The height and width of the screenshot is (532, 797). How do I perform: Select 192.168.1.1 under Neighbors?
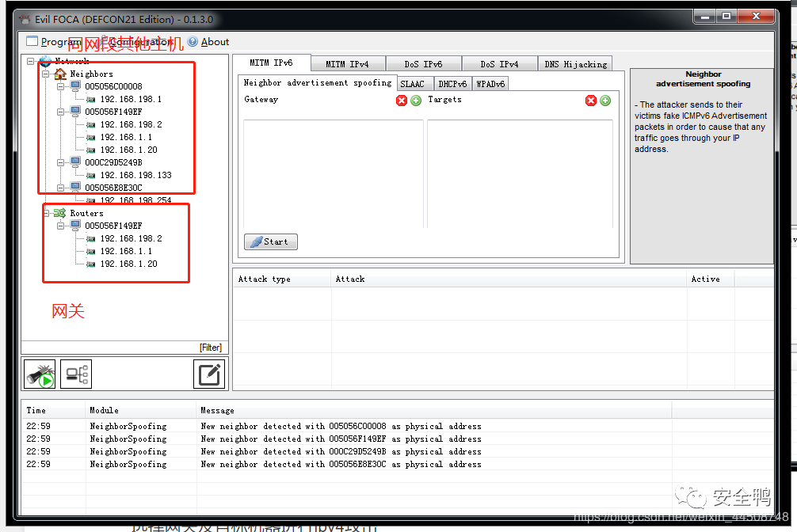point(126,137)
